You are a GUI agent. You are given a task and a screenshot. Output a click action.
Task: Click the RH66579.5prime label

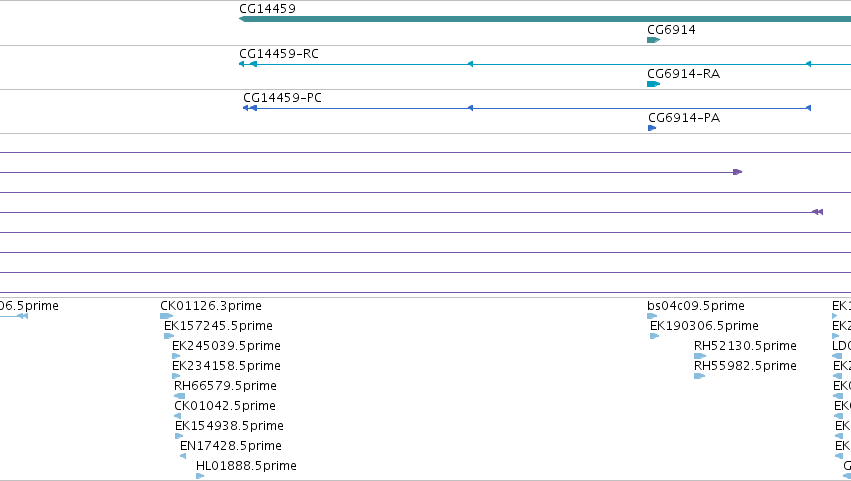[225, 386]
